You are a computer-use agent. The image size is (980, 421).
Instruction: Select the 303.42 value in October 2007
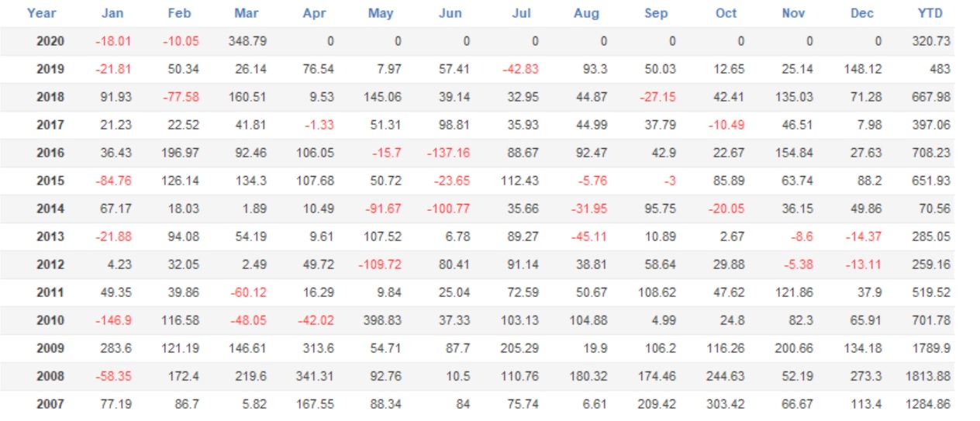coord(725,404)
